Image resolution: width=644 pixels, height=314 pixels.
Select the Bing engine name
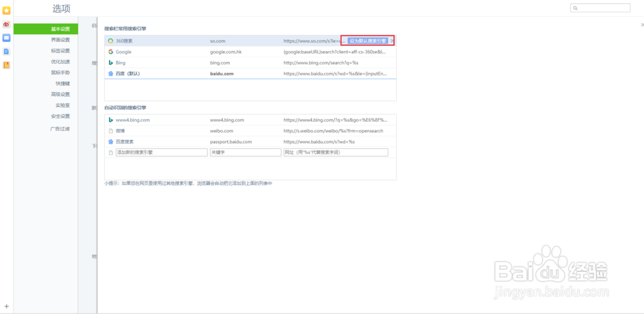point(121,63)
